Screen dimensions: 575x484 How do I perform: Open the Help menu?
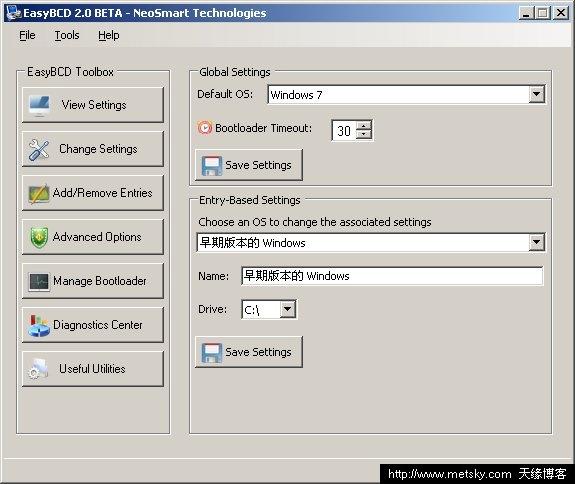pos(109,35)
